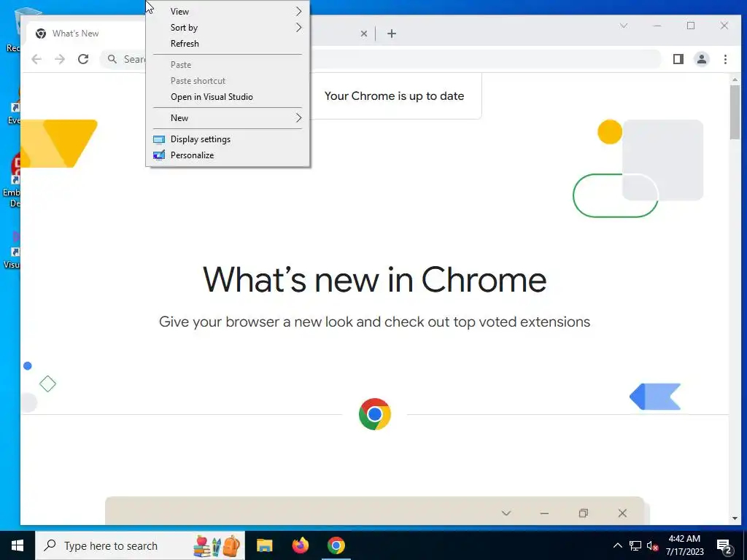Open Chrome's tab search dropdown
Screen dimensions: 747x560
coord(624,26)
